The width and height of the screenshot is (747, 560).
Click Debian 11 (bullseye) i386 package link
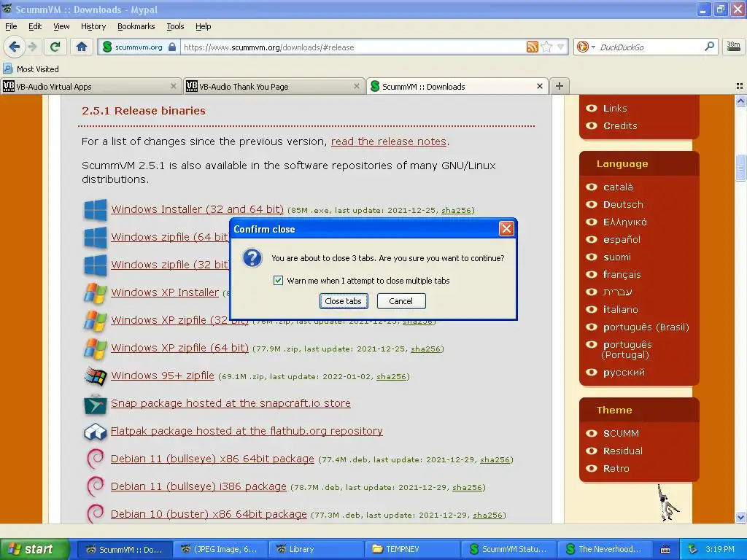click(x=198, y=486)
